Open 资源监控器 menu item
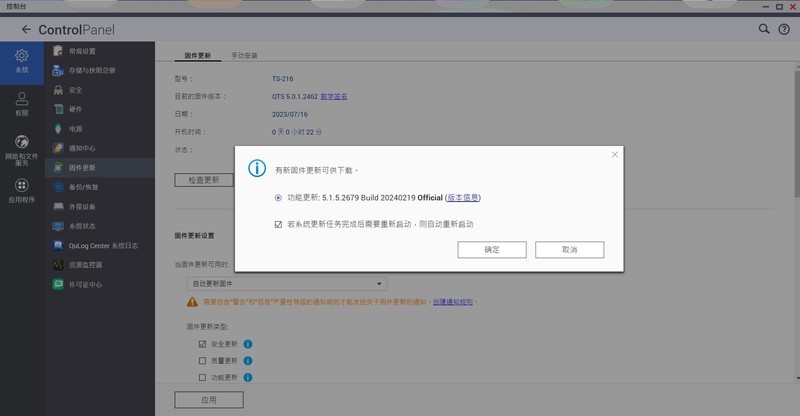The image size is (800, 416). click(x=99, y=265)
